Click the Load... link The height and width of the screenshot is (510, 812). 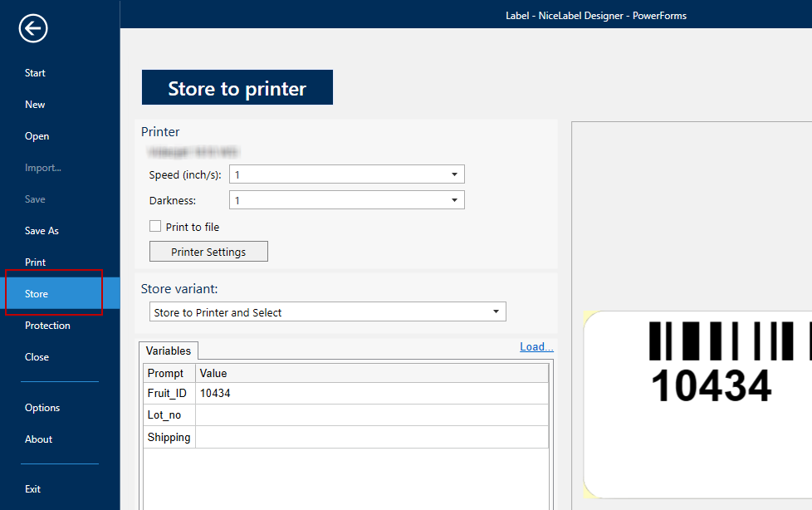tap(536, 346)
